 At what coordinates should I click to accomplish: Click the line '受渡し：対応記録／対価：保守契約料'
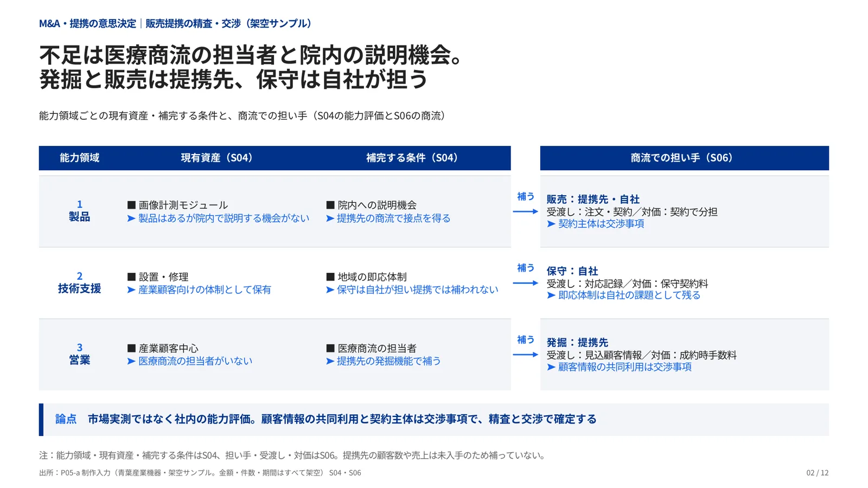[627, 284]
